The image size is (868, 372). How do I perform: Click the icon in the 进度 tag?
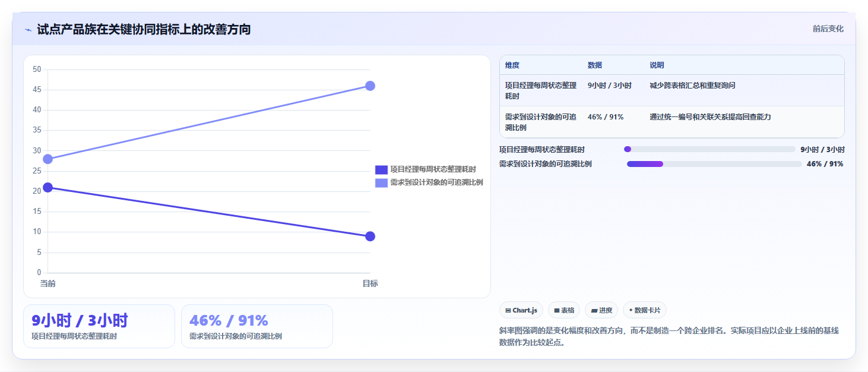[594, 310]
